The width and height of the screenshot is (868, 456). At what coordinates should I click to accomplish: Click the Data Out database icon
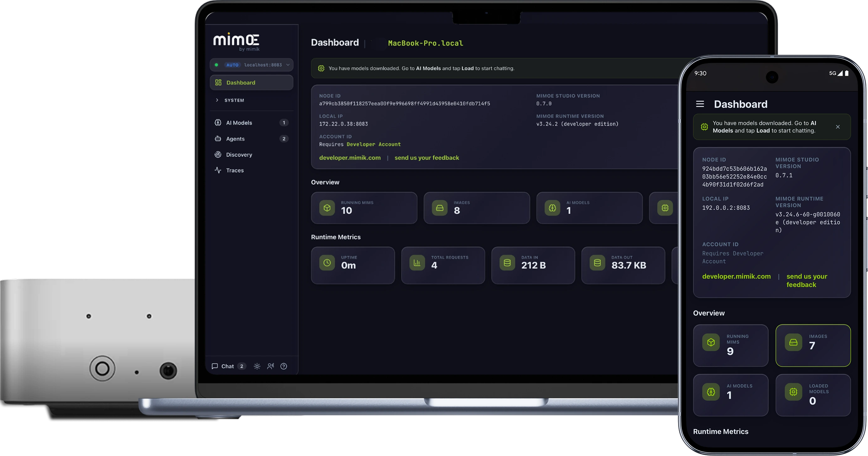597,263
